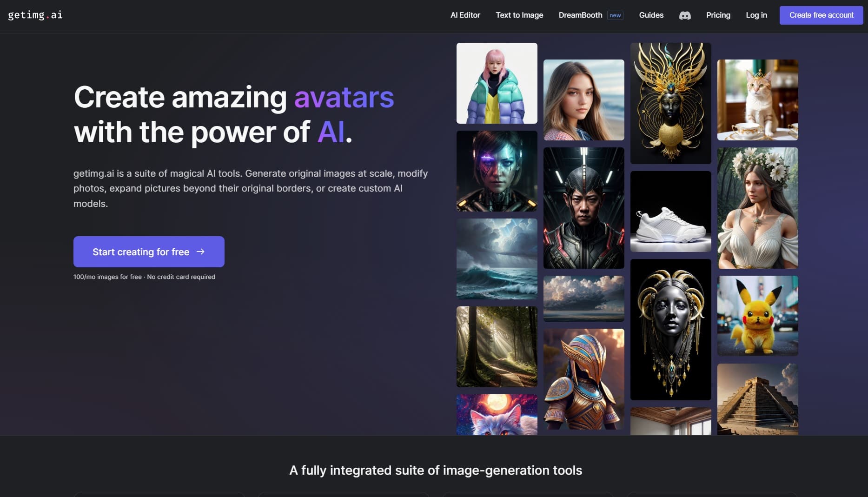Open DreamBooth from the navigation
Viewport: 868px width, 497px height.
coord(580,15)
